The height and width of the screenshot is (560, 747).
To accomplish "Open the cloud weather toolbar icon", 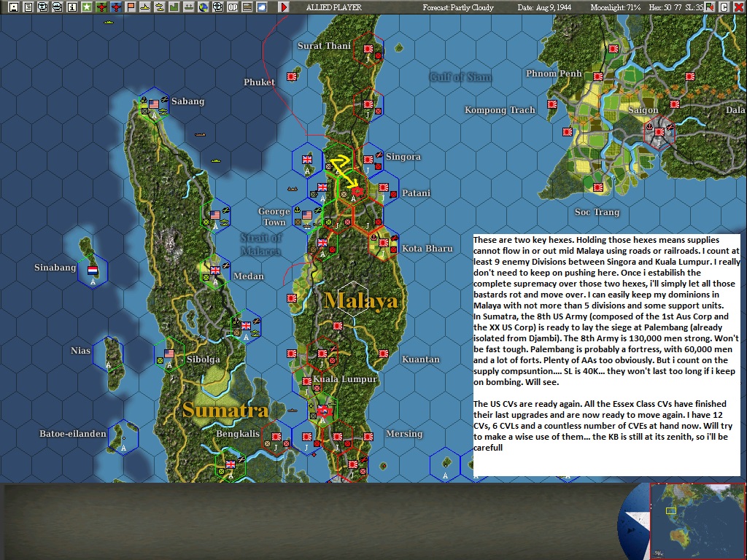I will coord(262,7).
